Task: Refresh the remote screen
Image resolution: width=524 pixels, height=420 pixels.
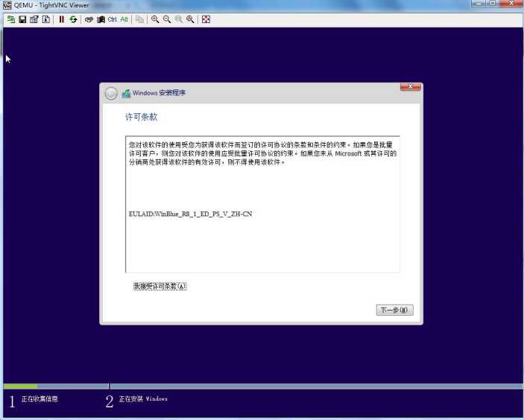Action: tap(73, 19)
